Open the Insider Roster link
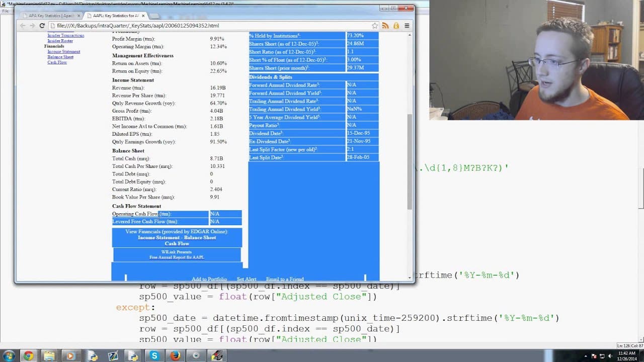Image resolution: width=644 pixels, height=362 pixels. click(60, 41)
